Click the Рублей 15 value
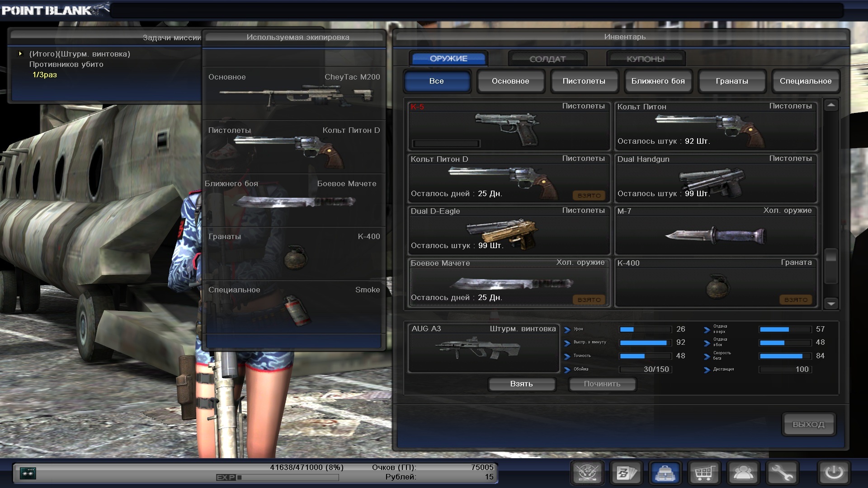The image size is (868, 488). pos(489,477)
